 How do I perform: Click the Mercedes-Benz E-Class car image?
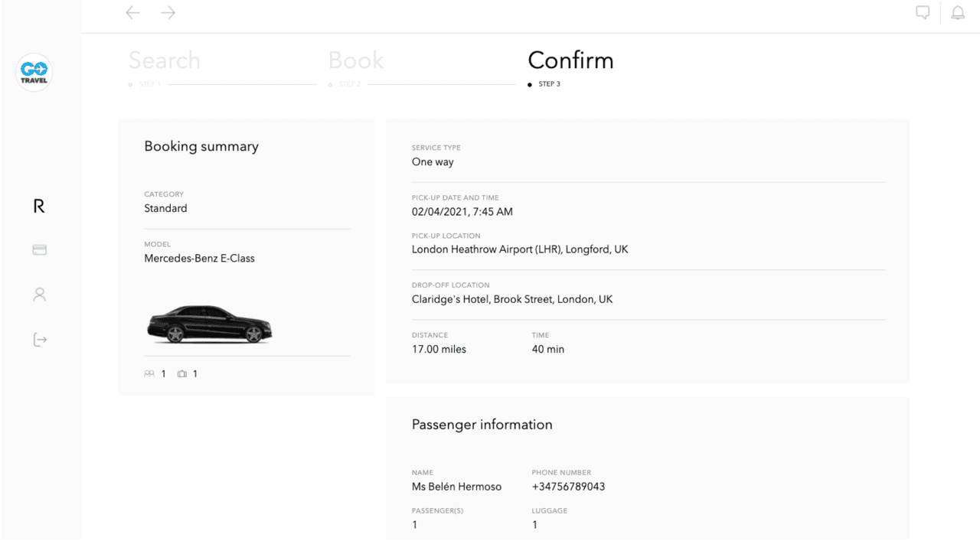(209, 324)
